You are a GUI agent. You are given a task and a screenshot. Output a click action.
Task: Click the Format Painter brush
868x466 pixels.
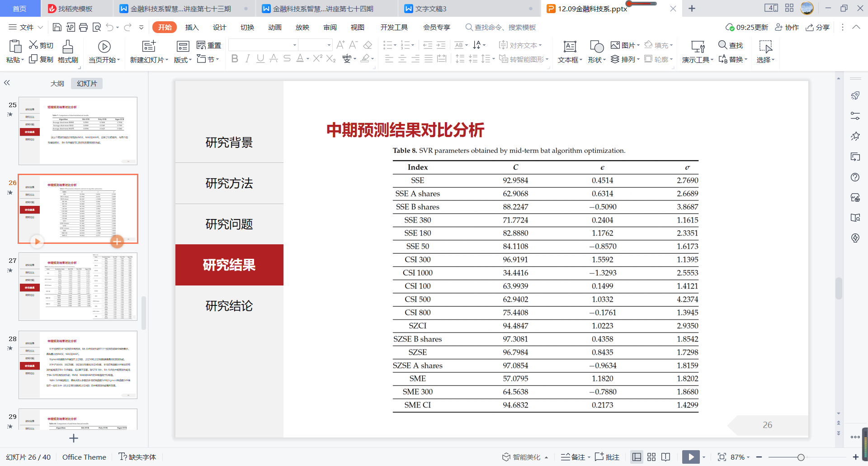68,47
